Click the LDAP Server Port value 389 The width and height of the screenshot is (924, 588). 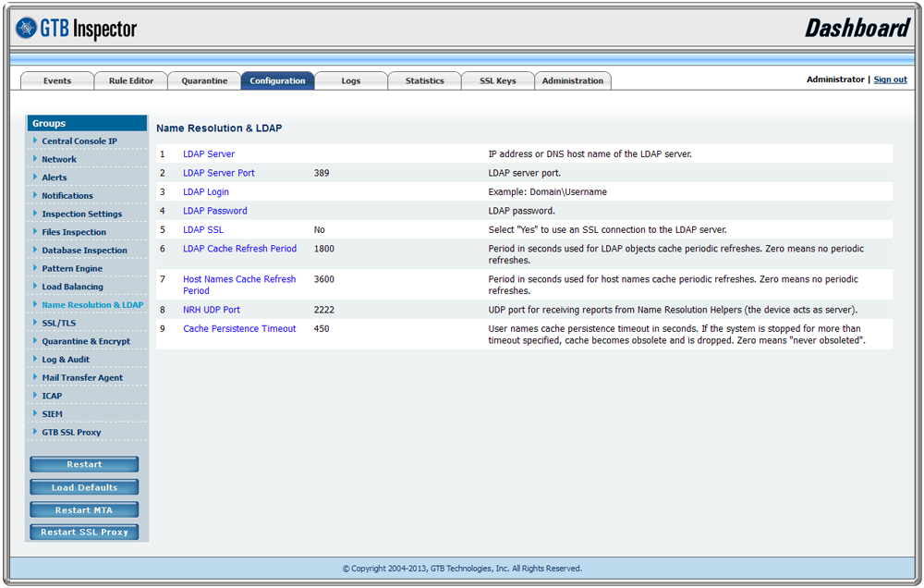point(322,173)
